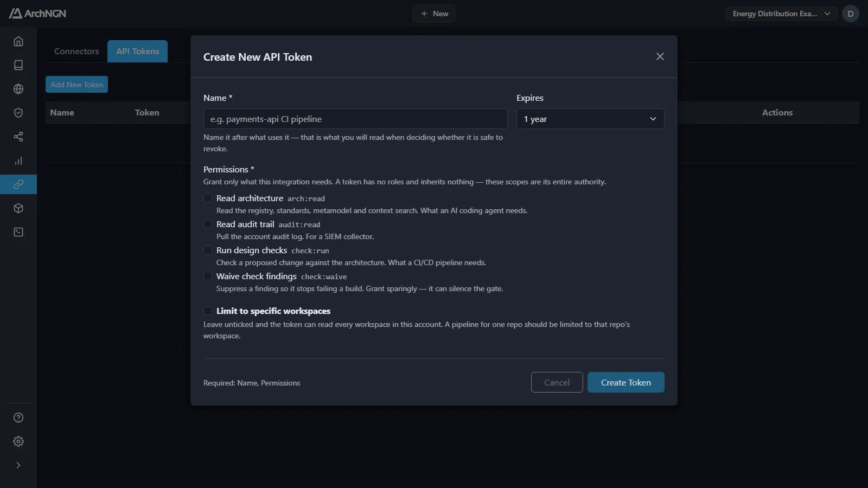The width and height of the screenshot is (868, 488).
Task: Click the 'Required: Name, Permissions' footer text
Action: coord(252,383)
